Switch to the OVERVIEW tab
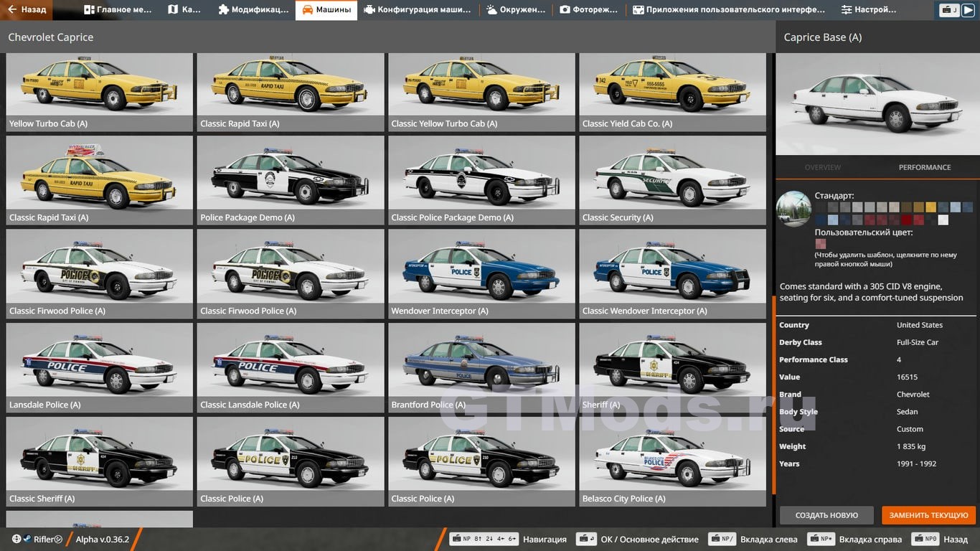The height and width of the screenshot is (551, 980). click(822, 167)
